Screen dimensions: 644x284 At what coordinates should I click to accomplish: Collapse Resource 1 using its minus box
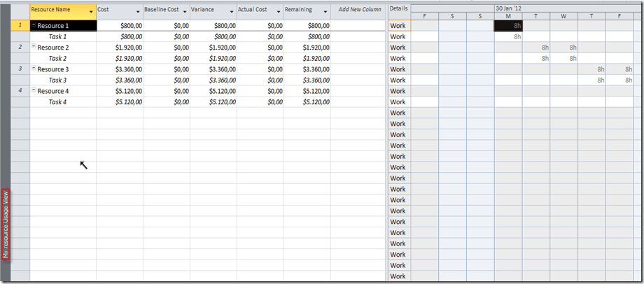(34, 26)
